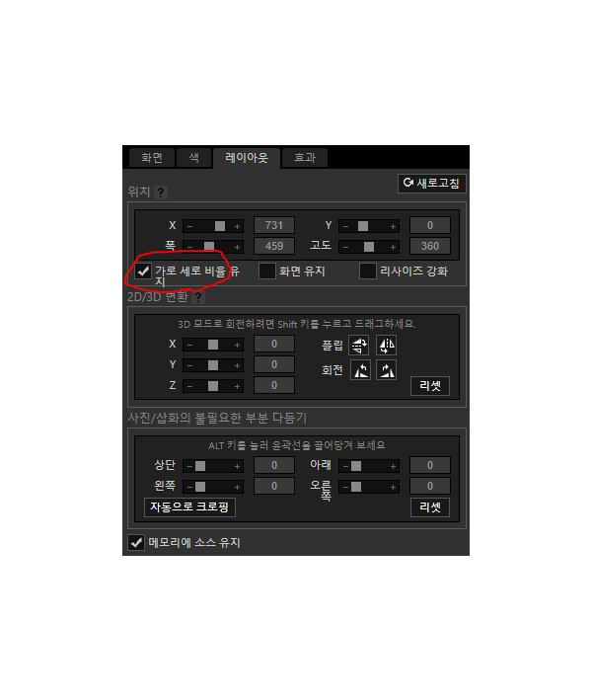The width and height of the screenshot is (592, 700).
Task: Click the position X value field showing 731
Action: point(274,225)
